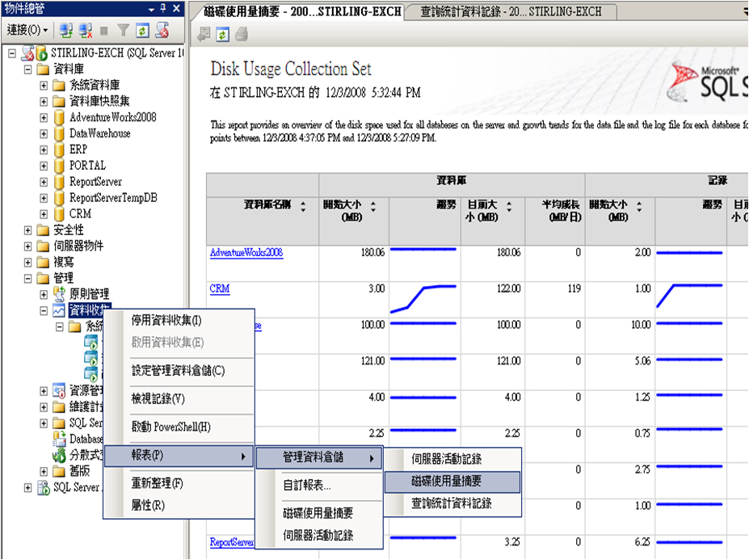Viewport: 749px width, 560px height.
Task: Choose 設定管理資料倉儲(C) menu item
Action: [x=179, y=371]
